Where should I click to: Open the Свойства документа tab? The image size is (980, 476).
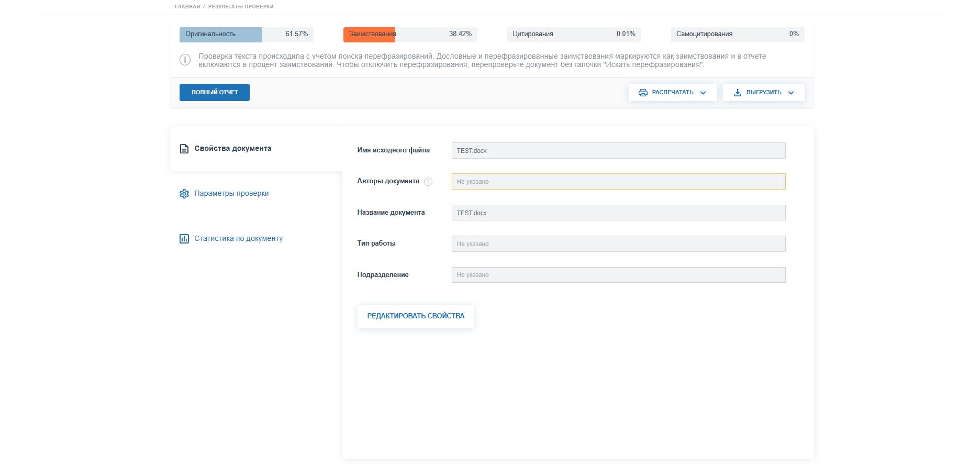(x=232, y=149)
